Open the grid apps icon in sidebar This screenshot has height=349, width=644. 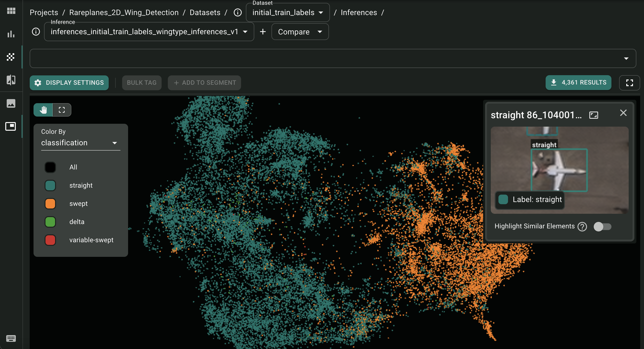point(11,11)
